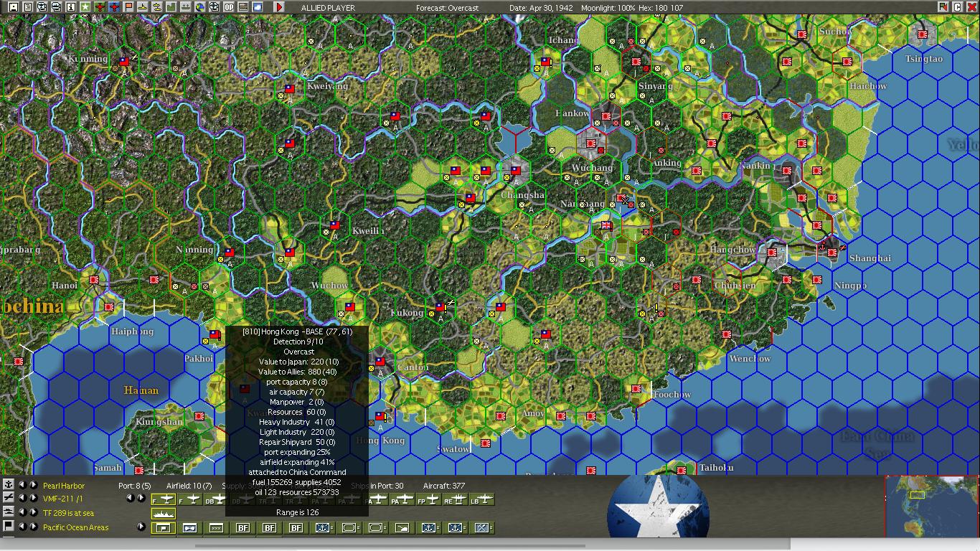Select the Chinese flag unit at Canton
The height and width of the screenshot is (551, 980).
click(x=380, y=362)
